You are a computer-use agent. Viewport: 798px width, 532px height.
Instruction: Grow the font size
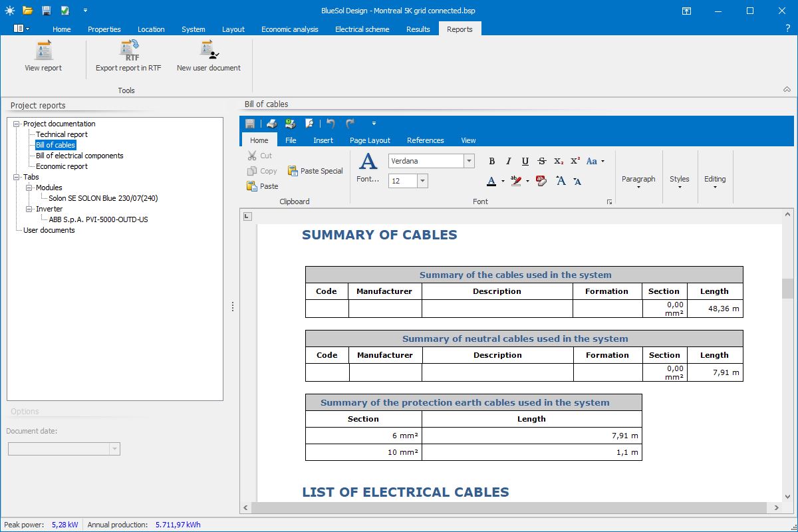[x=561, y=181]
